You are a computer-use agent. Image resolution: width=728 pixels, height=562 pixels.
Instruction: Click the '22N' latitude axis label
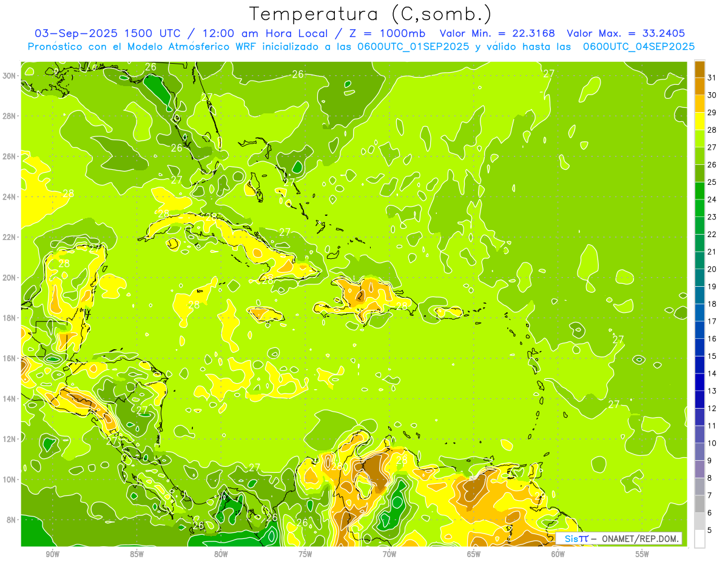coord(9,237)
